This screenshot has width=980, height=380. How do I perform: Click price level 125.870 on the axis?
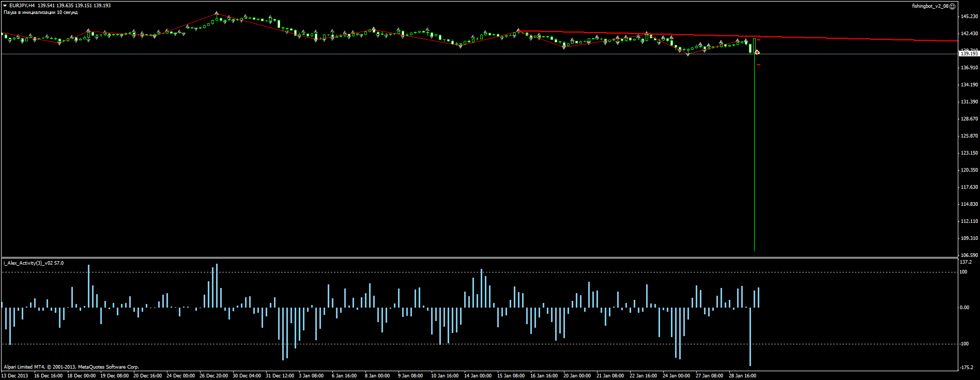pos(969,136)
